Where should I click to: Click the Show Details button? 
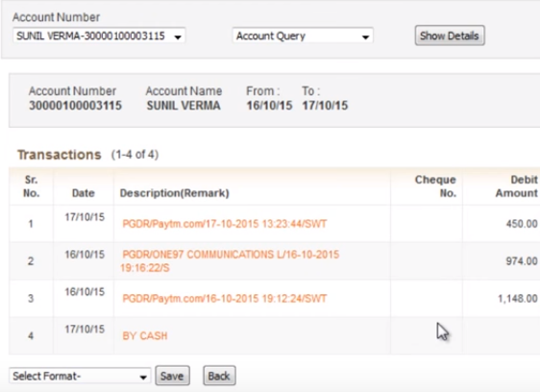pyautogui.click(x=450, y=36)
